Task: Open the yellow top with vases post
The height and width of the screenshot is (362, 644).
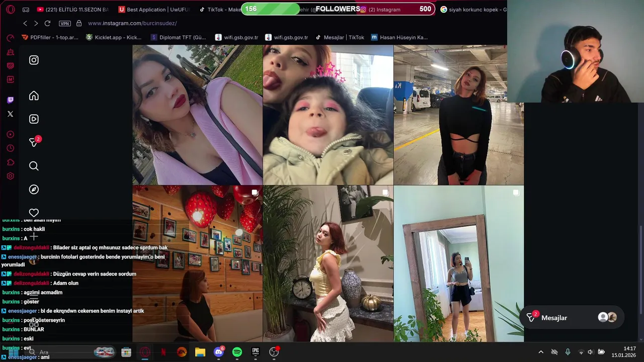Action: [x=328, y=263]
